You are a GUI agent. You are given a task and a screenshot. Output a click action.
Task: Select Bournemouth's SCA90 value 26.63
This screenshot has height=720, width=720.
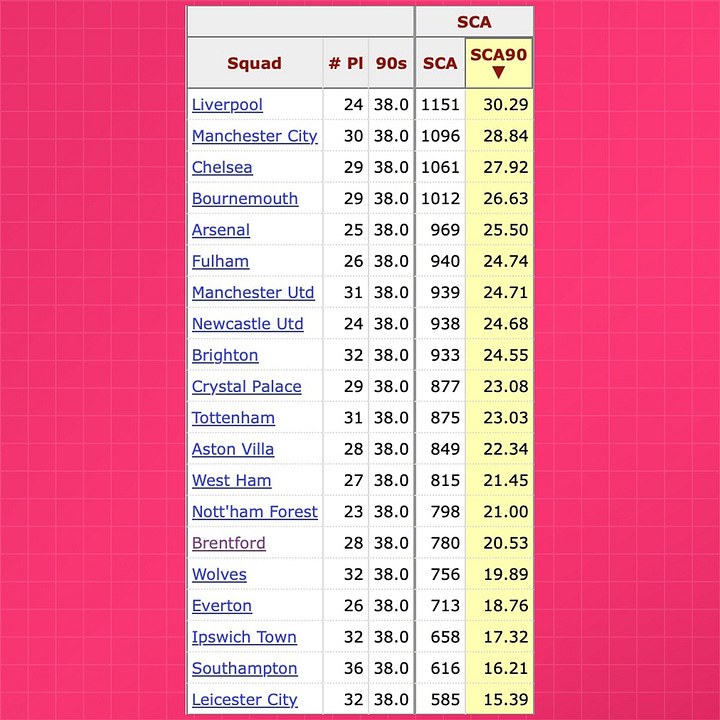click(506, 198)
